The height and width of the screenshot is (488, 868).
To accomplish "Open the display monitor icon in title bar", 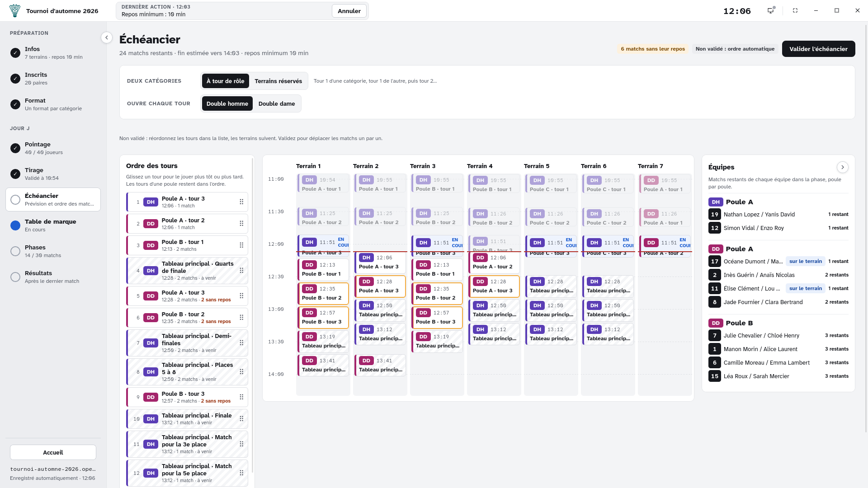I will [771, 10].
